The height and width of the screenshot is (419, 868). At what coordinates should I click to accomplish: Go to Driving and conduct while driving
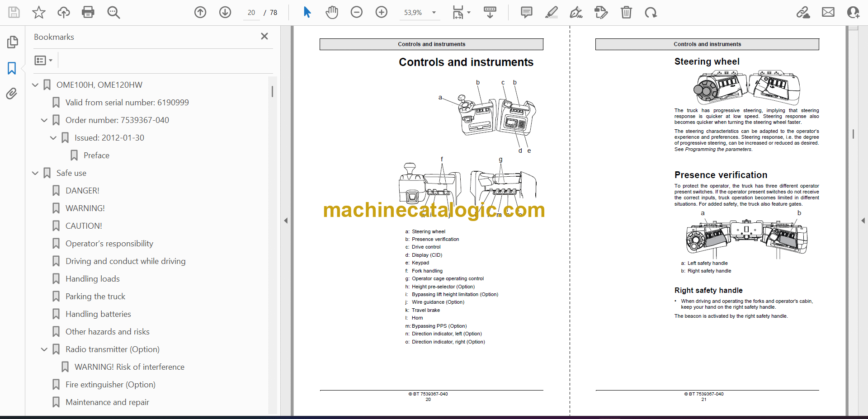tap(125, 261)
